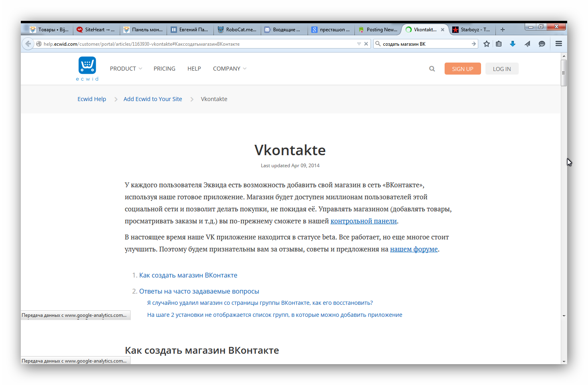Switch to the SiteHeart tab
This screenshot has height=385, width=588.
(x=96, y=30)
